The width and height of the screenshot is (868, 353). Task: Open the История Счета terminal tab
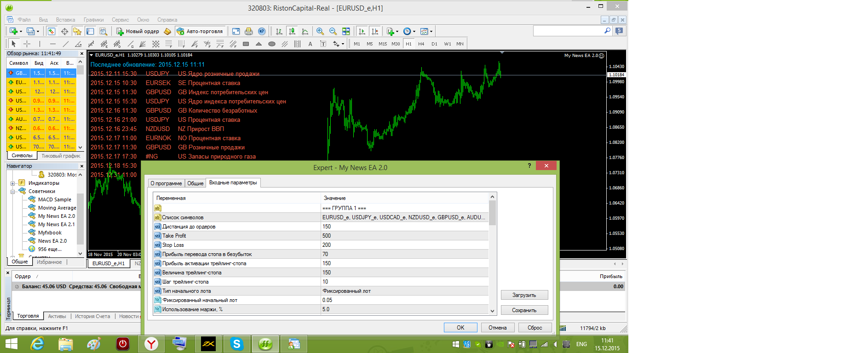[92, 316]
